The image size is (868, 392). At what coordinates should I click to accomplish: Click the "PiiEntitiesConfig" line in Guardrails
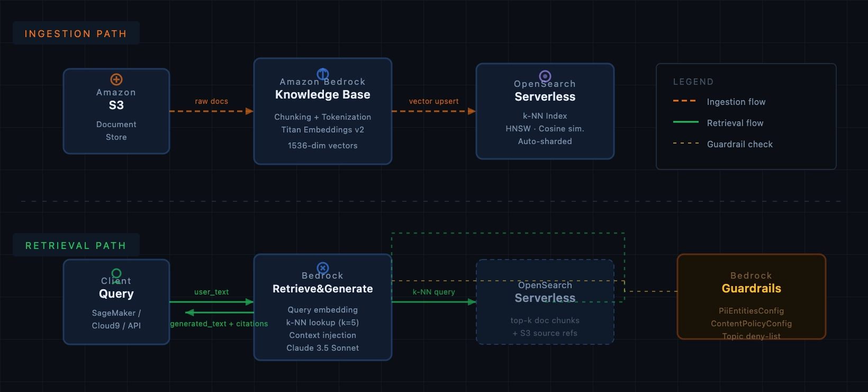pyautogui.click(x=752, y=311)
